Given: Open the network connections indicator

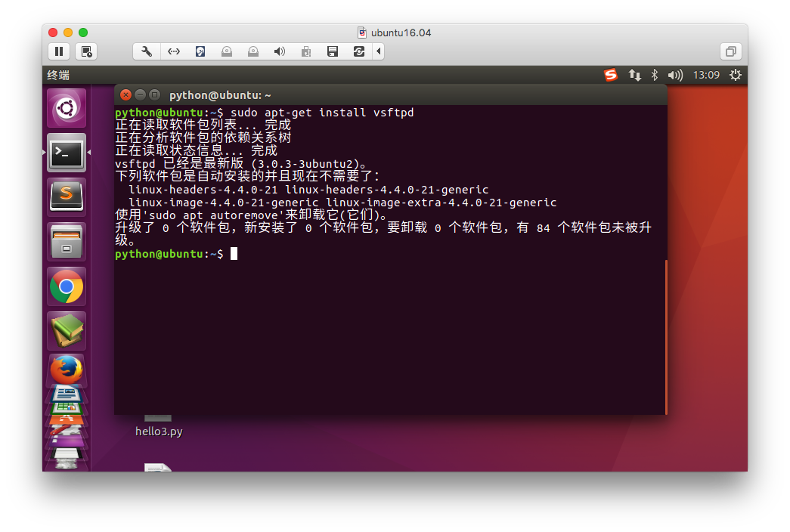Looking at the screenshot, I should point(634,75).
